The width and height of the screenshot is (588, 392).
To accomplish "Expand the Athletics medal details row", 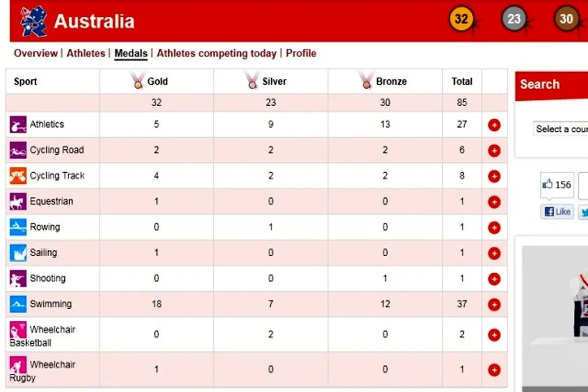I will 494,125.
